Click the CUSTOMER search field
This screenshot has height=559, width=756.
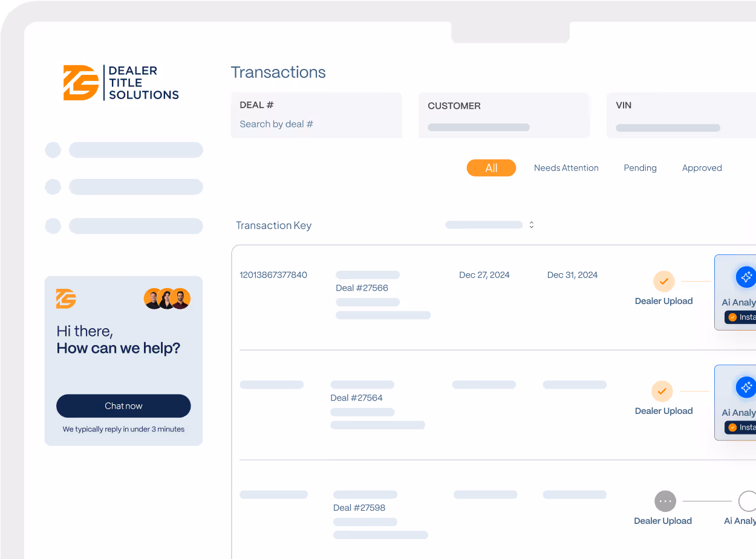click(504, 115)
